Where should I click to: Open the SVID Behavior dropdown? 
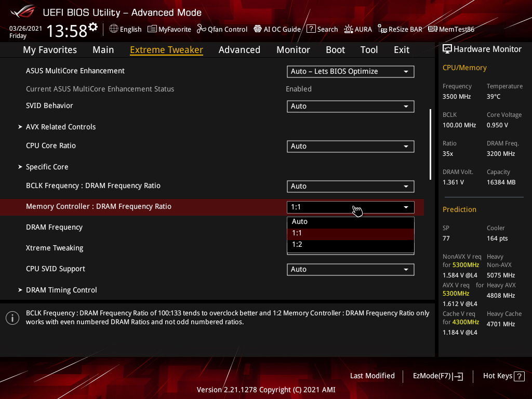coord(351,106)
